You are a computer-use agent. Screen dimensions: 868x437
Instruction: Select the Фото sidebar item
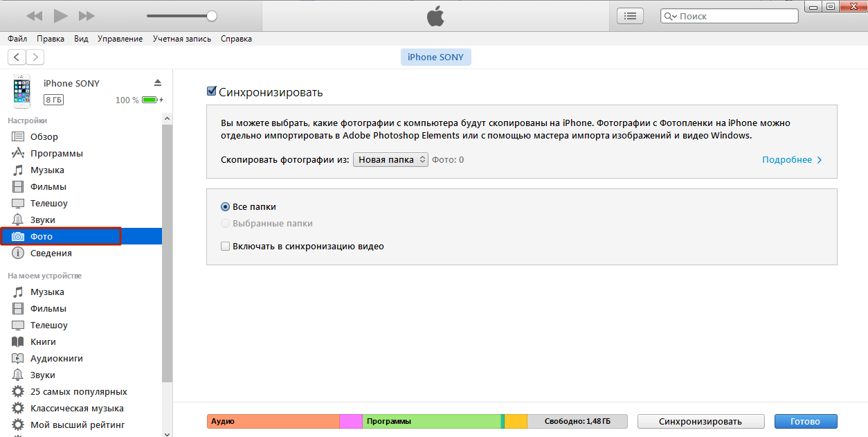(81, 236)
